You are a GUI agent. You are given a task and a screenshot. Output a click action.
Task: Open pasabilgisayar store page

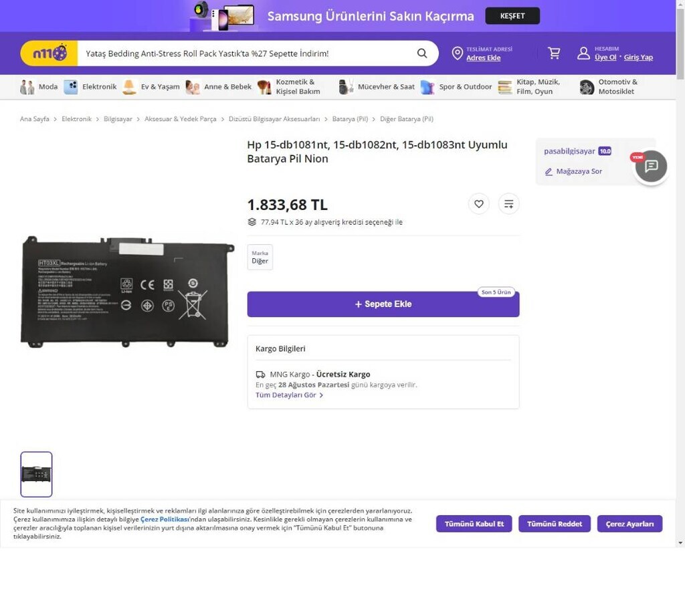[569, 151]
